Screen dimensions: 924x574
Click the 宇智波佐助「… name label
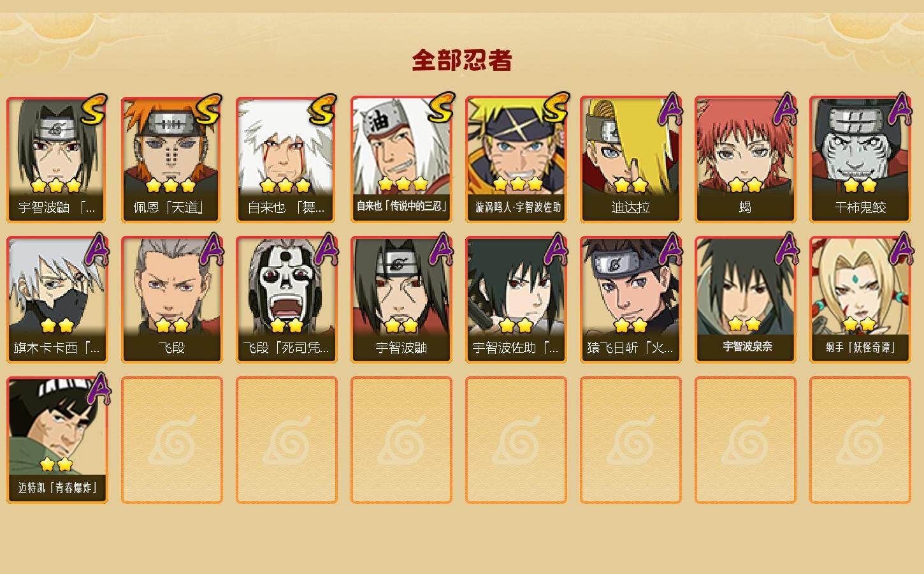[x=516, y=348]
